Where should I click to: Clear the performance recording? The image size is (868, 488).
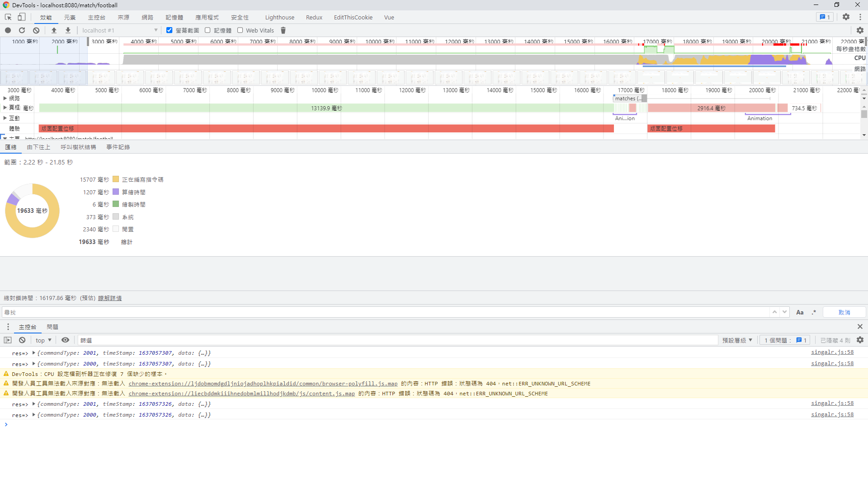pyautogui.click(x=36, y=30)
